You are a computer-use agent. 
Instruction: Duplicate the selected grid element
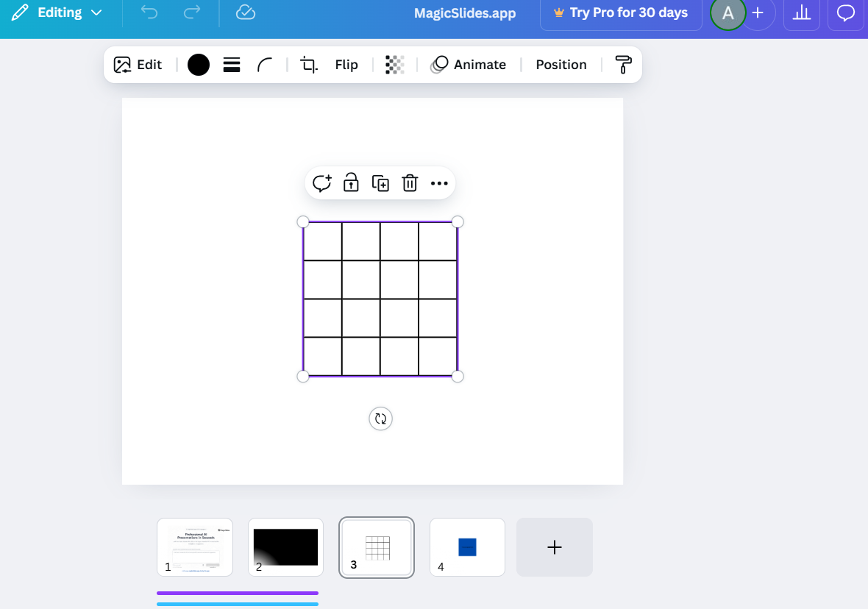pos(380,183)
